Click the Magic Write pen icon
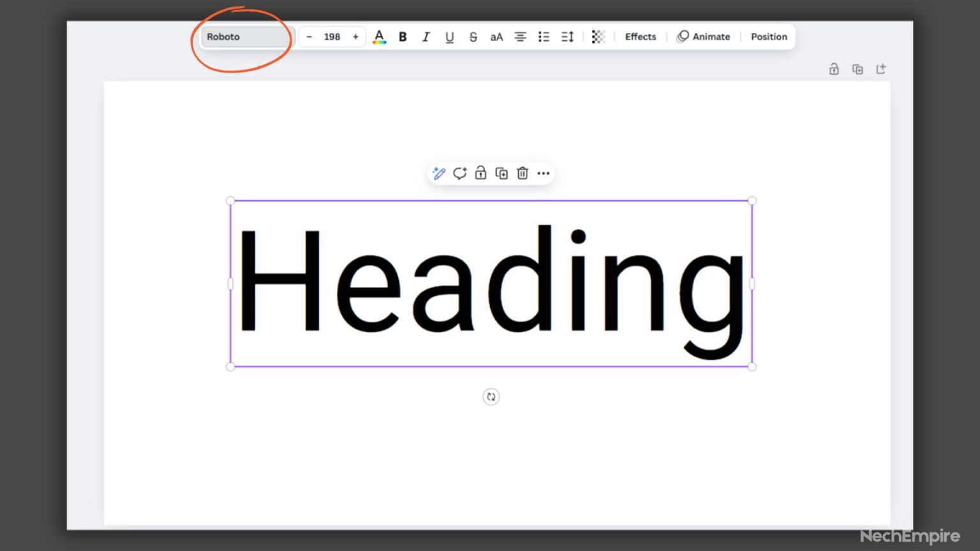This screenshot has height=551, width=980. coord(438,173)
